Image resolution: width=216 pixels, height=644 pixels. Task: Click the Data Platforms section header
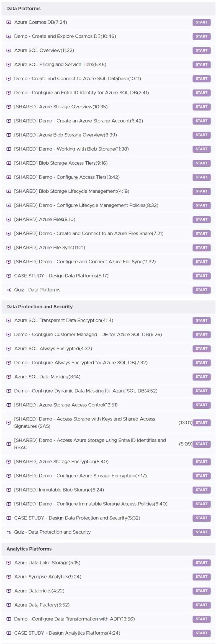[108, 9]
